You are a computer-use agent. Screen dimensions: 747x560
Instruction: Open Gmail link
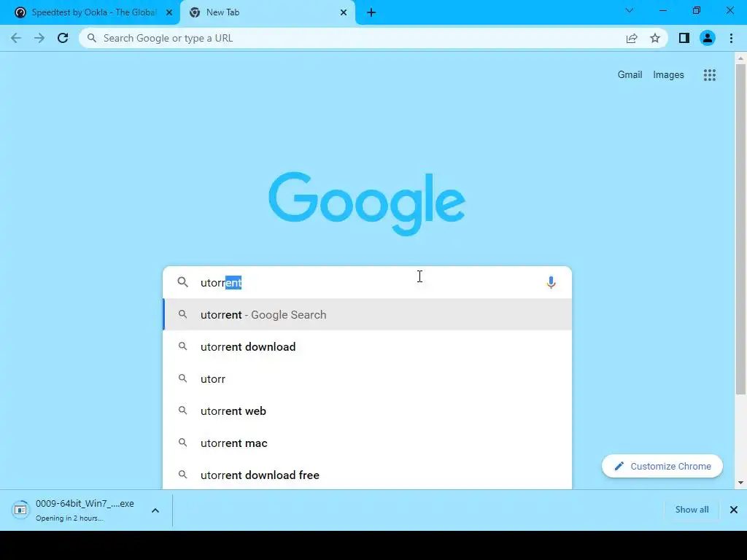630,75
